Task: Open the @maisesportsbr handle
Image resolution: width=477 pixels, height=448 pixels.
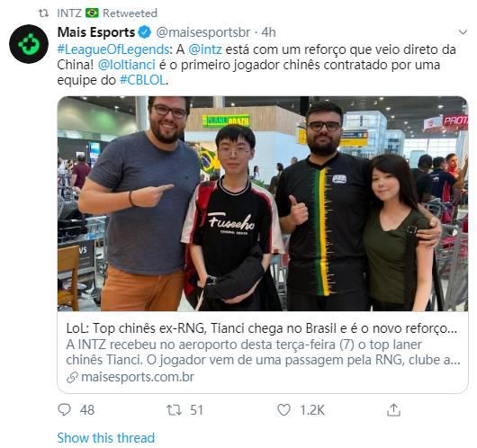Action: point(203,32)
